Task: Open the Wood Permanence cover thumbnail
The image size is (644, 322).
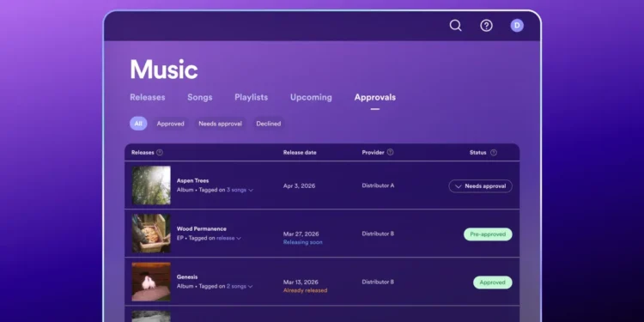Action: (x=151, y=234)
